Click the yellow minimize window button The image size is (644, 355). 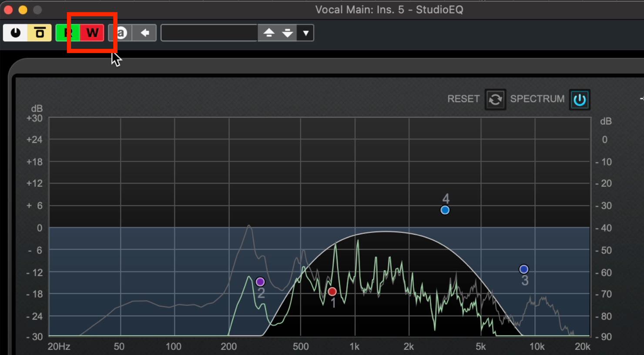tap(23, 10)
